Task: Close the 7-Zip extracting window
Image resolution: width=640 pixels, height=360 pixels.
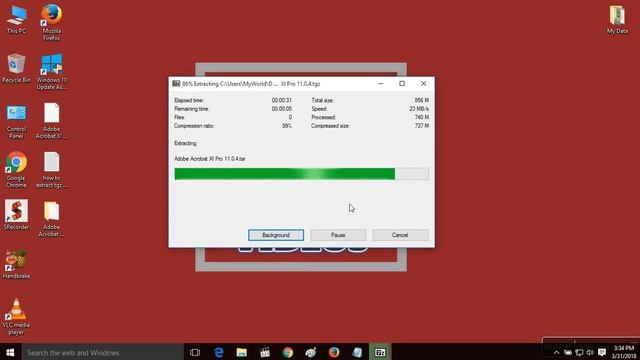Action: click(x=424, y=84)
